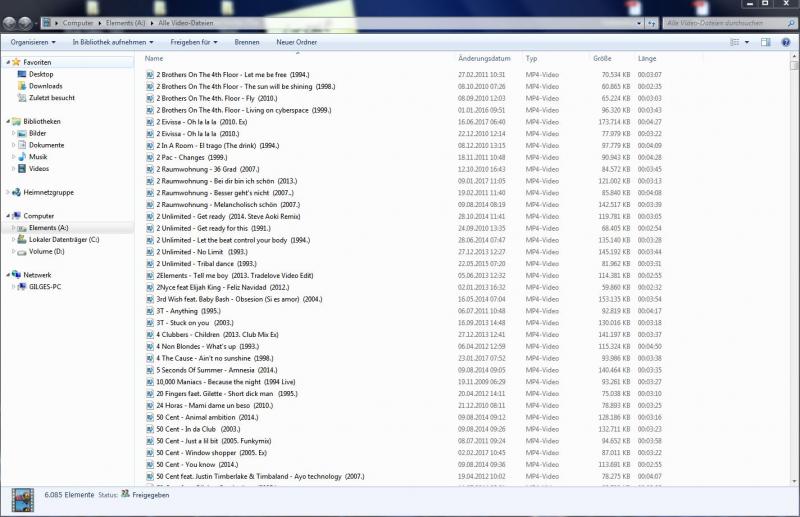800x517 pixels.
Task: Click video icon of 2 Pac - Changes
Action: 150,158
